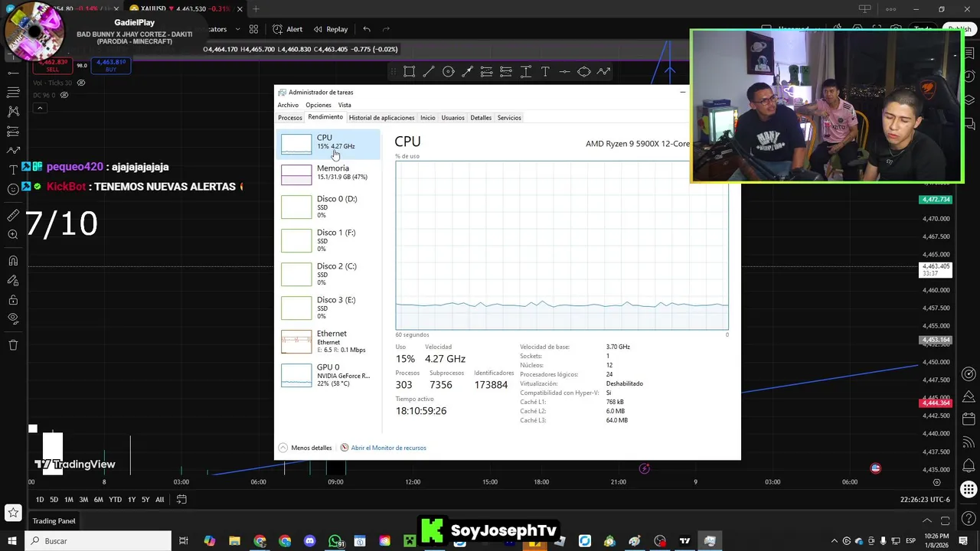
Task: Open WhatsApp from the taskbar
Action: (335, 541)
